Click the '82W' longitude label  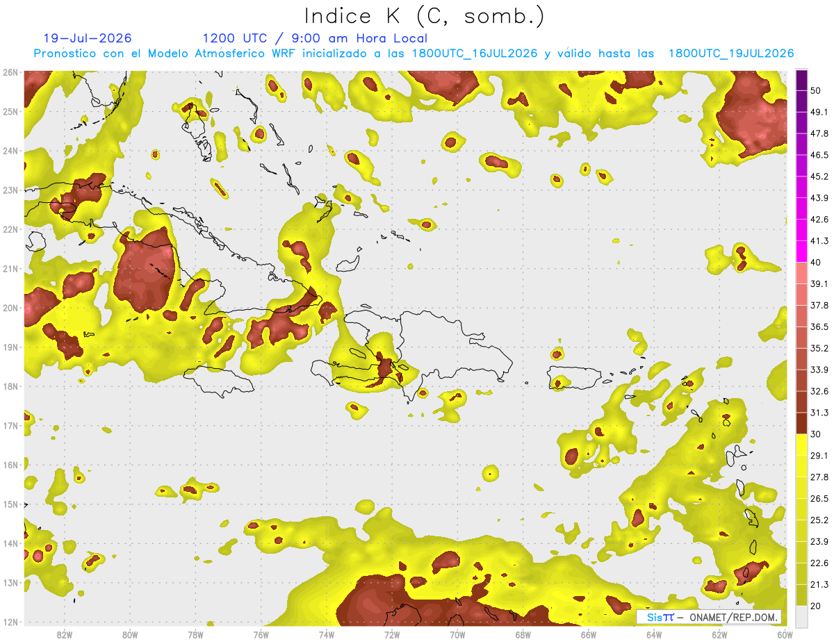coord(65,634)
